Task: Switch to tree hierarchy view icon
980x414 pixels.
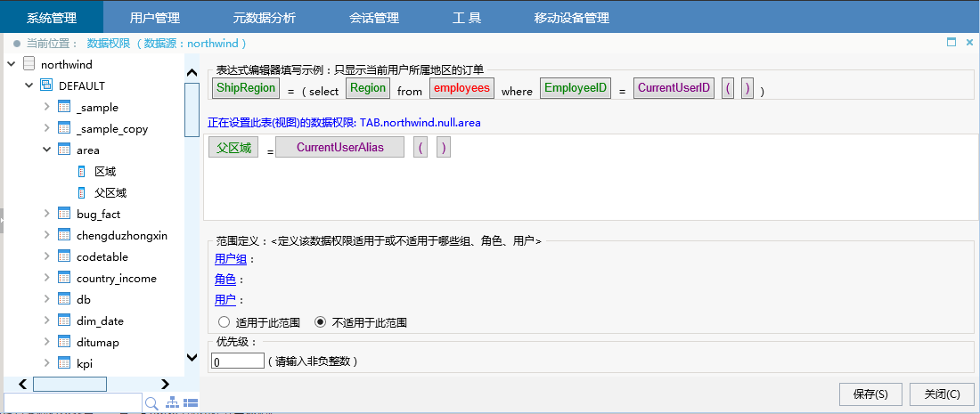Action: pyautogui.click(x=173, y=402)
